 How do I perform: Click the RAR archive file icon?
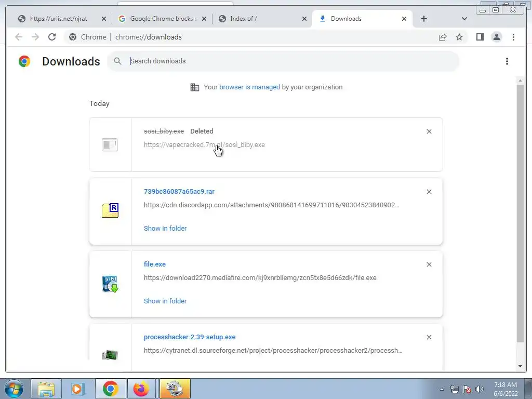(110, 210)
